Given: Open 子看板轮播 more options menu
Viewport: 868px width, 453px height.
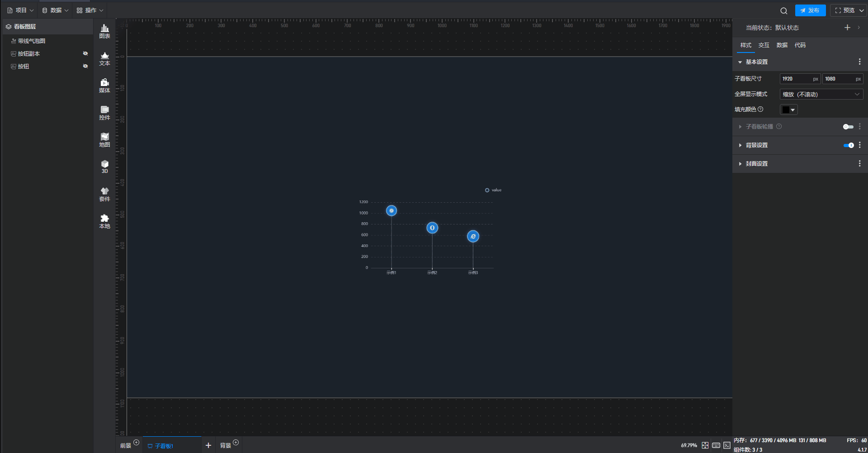Looking at the screenshot, I should click(x=860, y=127).
